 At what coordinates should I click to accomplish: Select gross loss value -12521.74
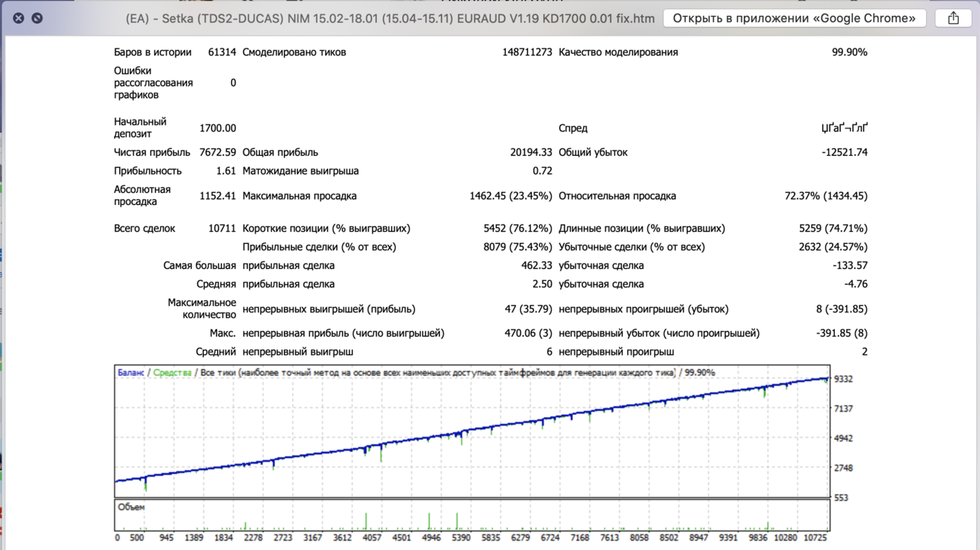845,153
